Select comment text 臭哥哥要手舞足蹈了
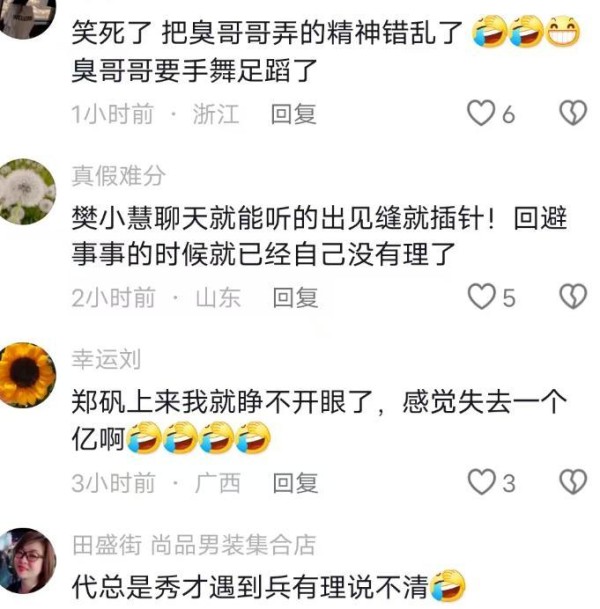The height and width of the screenshot is (609, 600). (195, 71)
